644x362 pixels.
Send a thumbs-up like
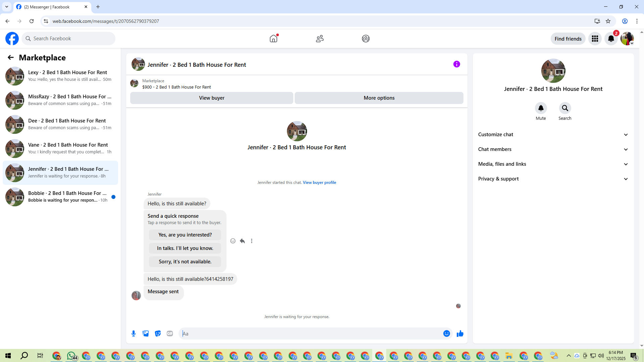tap(460, 333)
